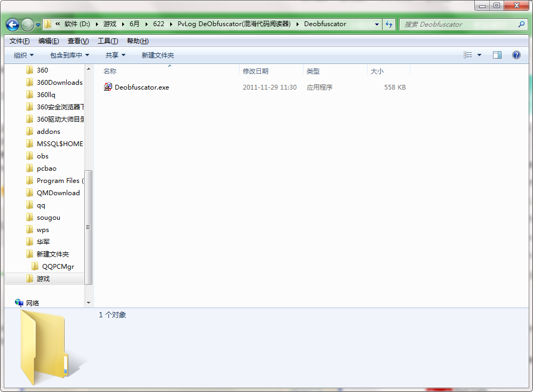Click the wps folder icon

click(x=29, y=230)
